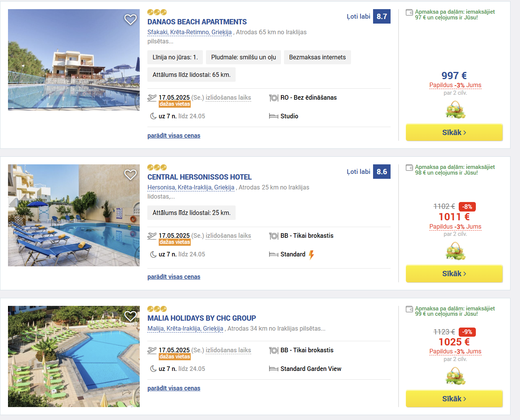Image resolution: width=520 pixels, height=420 pixels.
Task: Open CENTRAL HERSONISSOS HOTEL title link
Action: point(199,177)
